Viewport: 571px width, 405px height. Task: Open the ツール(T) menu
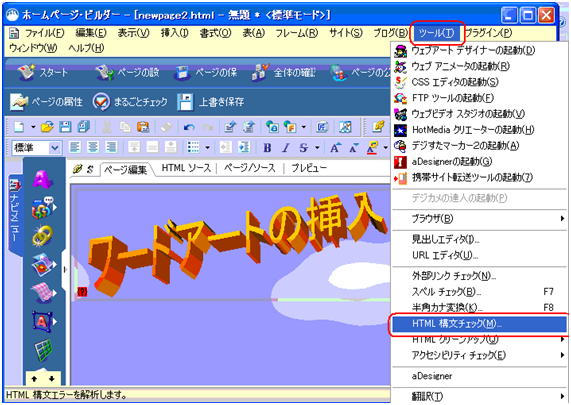[x=436, y=33]
